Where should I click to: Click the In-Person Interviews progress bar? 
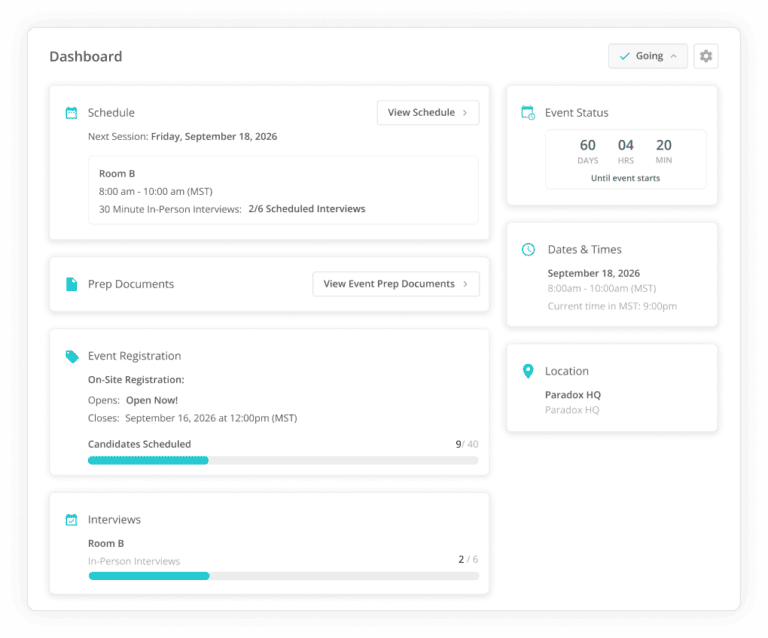(x=284, y=576)
